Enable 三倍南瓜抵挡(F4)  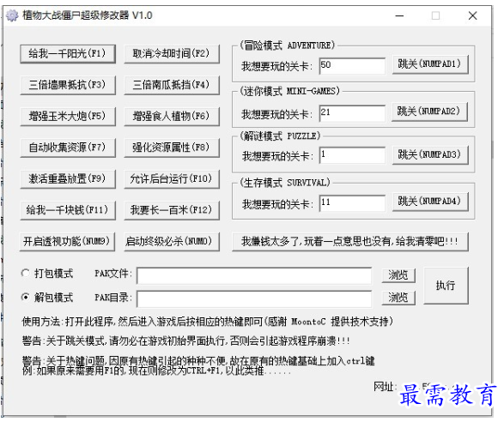[x=172, y=85]
